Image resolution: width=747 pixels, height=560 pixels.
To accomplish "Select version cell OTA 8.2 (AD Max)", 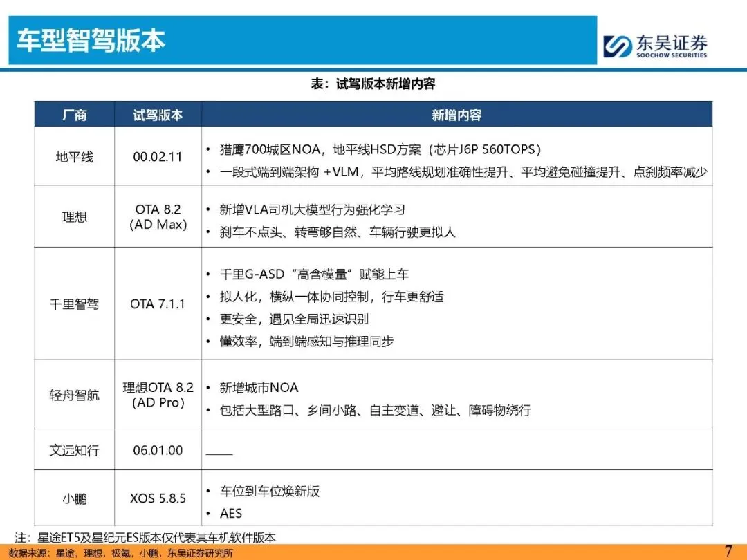I will click(x=158, y=216).
